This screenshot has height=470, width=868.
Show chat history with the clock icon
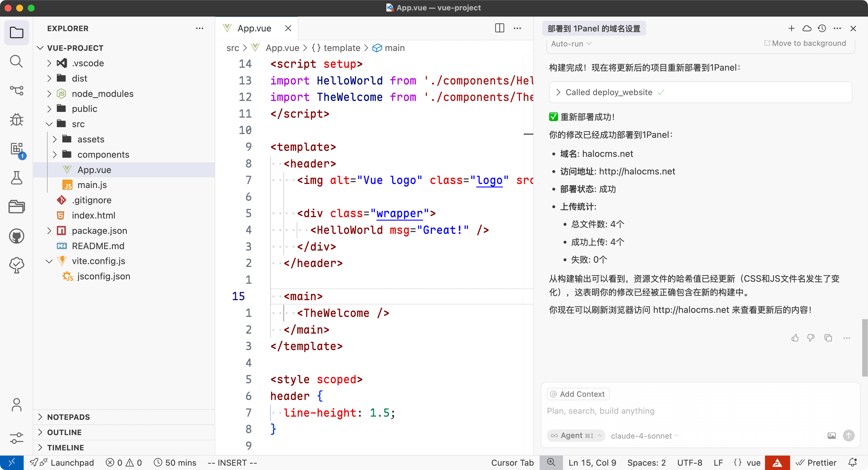[x=822, y=28]
